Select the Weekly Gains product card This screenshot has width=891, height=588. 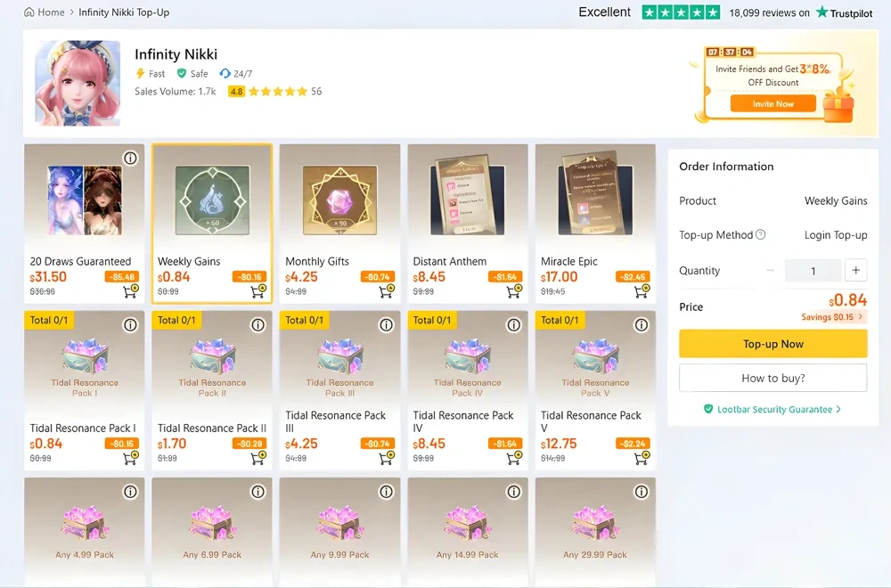point(212,223)
